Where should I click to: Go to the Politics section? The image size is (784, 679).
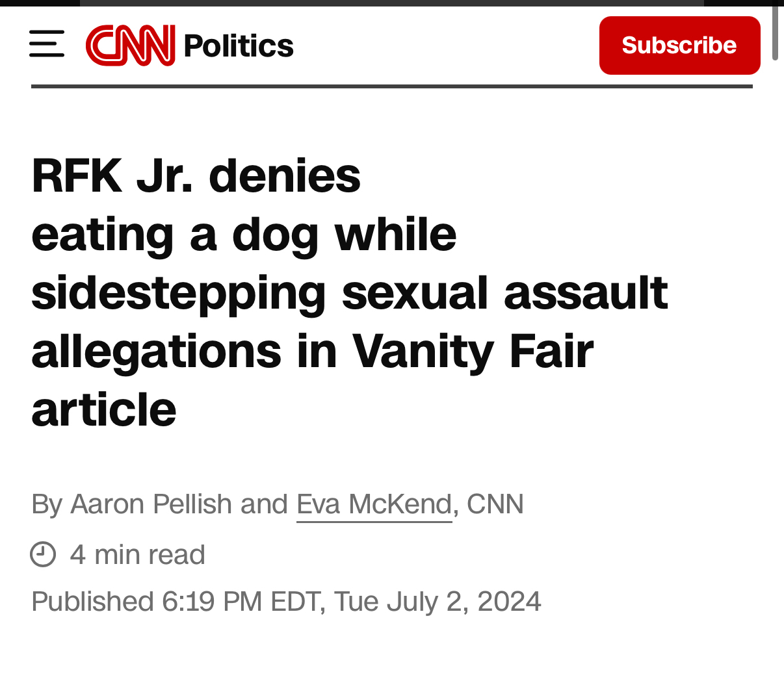point(239,45)
